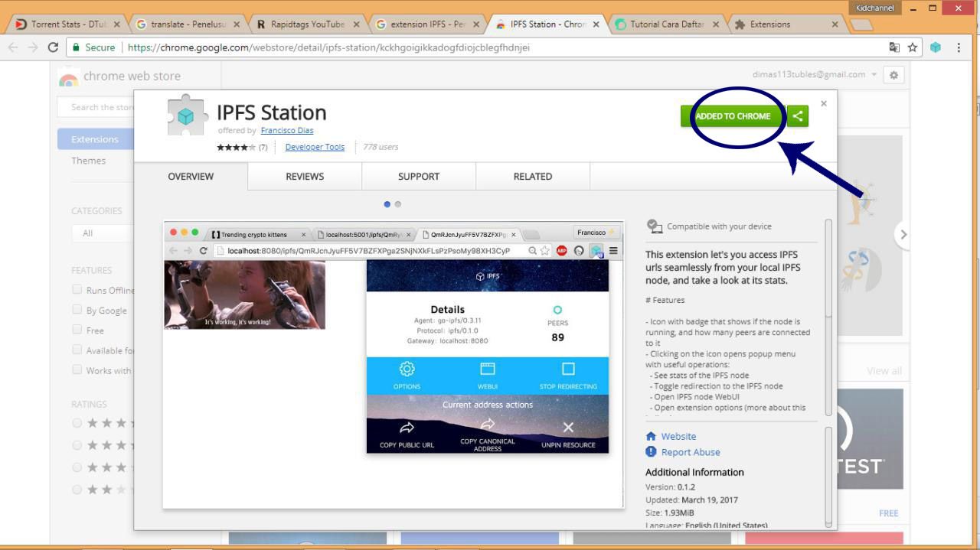Click the four-star rating of IPFS Station

click(237, 147)
